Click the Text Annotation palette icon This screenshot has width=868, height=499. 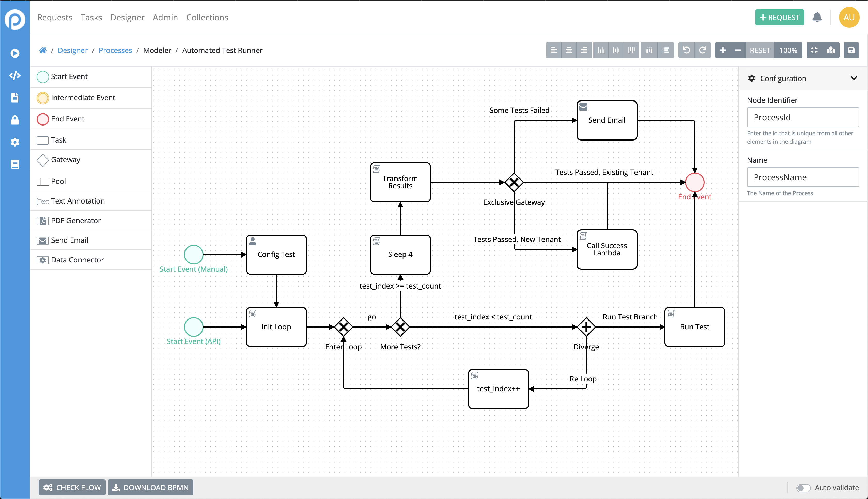(x=42, y=201)
